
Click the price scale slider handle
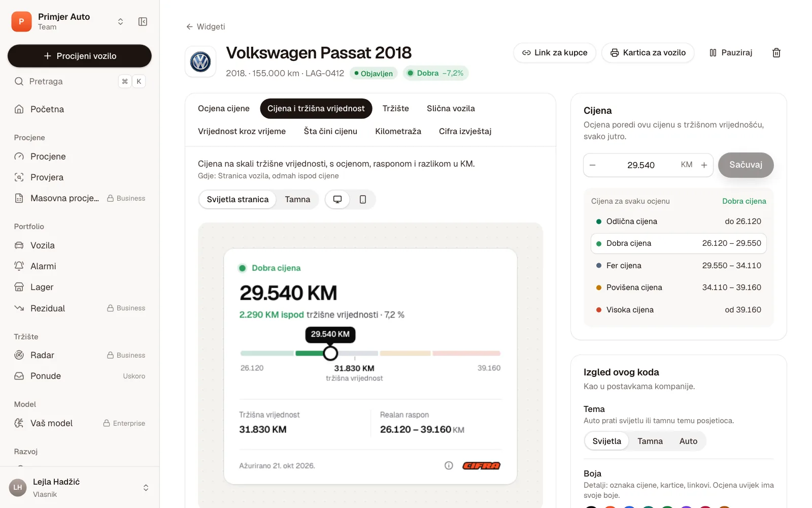[330, 353]
